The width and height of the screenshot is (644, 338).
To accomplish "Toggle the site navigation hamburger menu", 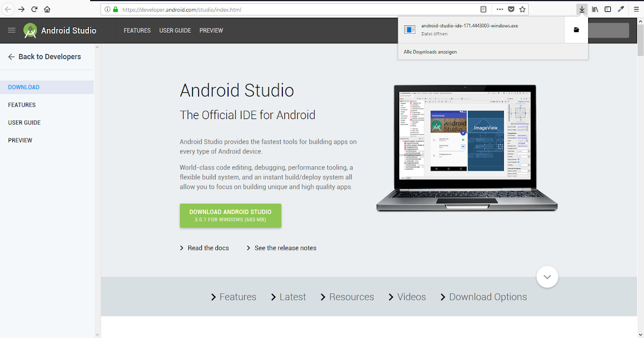I will (11, 30).
